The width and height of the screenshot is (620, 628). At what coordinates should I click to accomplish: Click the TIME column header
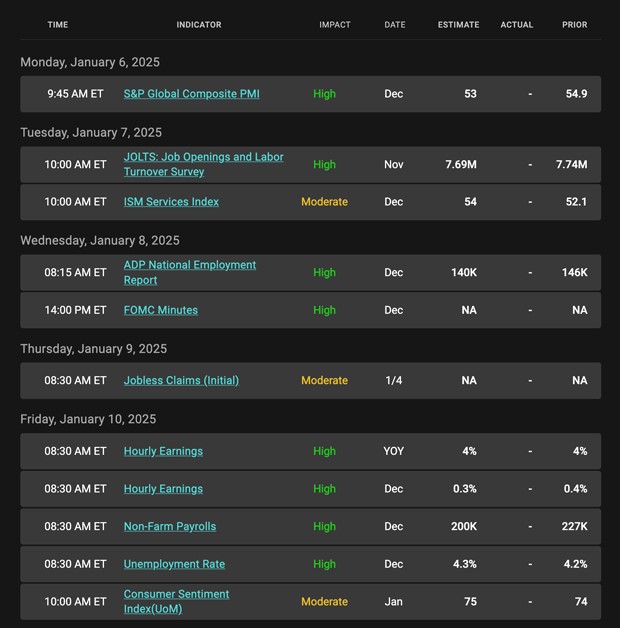click(58, 25)
